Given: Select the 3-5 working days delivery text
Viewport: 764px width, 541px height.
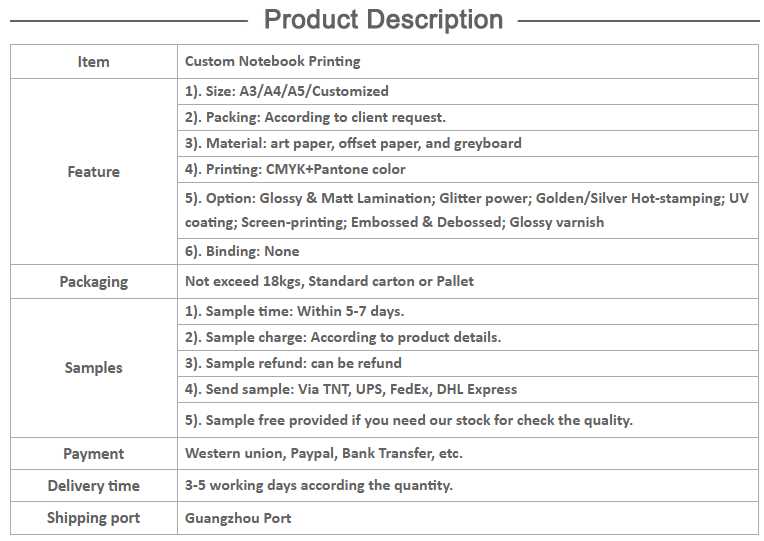Looking at the screenshot, I should click(x=318, y=485).
